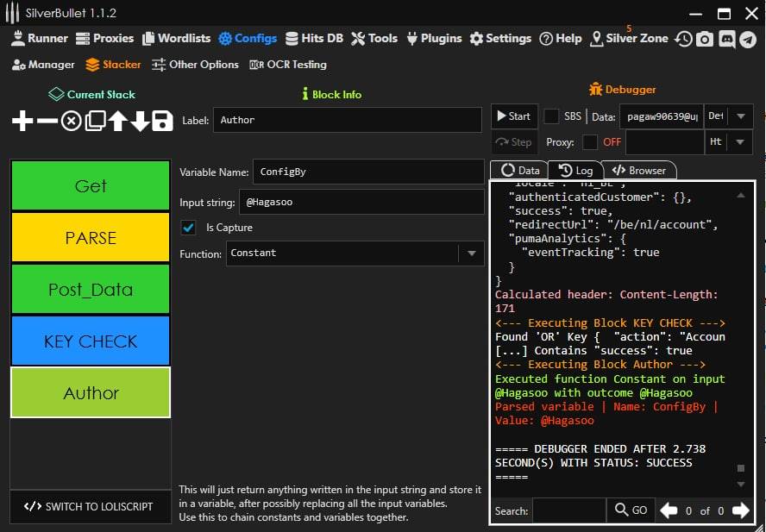Expand the Function dropdown
Screen dimensions: 766x532
point(471,253)
